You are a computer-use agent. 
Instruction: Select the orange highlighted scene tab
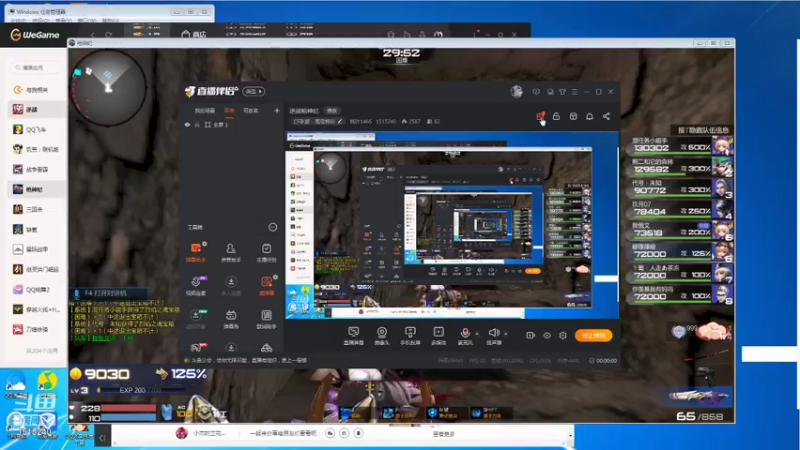coord(229,110)
